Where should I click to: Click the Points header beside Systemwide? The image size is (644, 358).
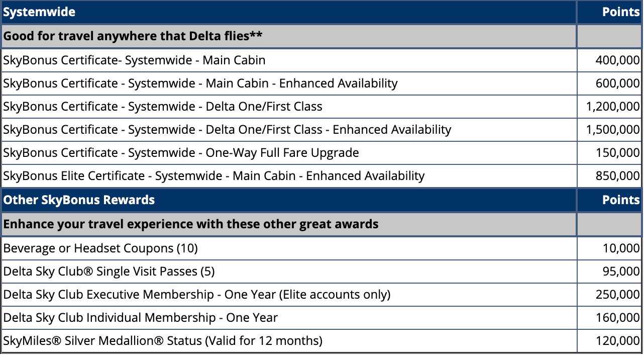pyautogui.click(x=621, y=12)
